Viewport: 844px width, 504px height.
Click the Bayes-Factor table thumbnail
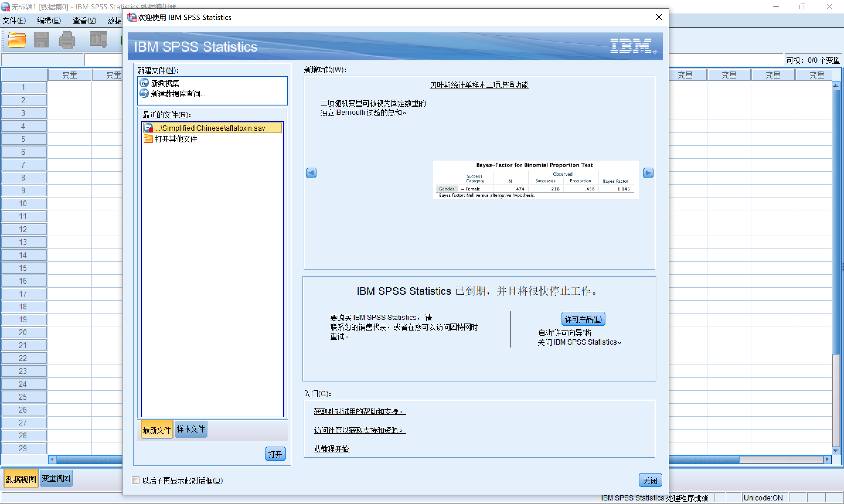point(536,180)
